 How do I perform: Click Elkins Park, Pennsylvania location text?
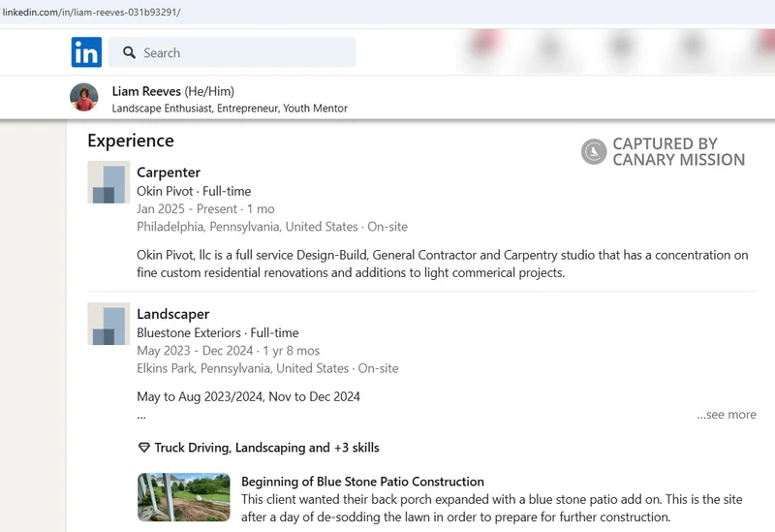(267, 368)
